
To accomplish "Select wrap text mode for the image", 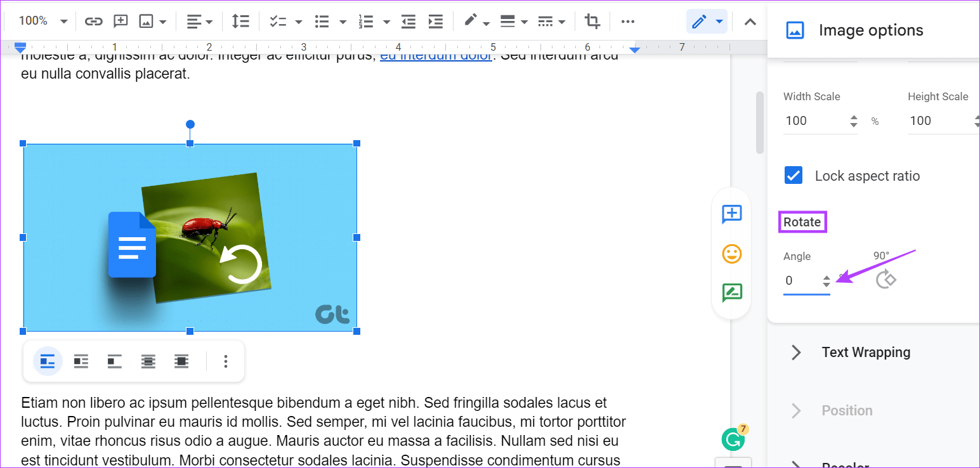I will (81, 361).
